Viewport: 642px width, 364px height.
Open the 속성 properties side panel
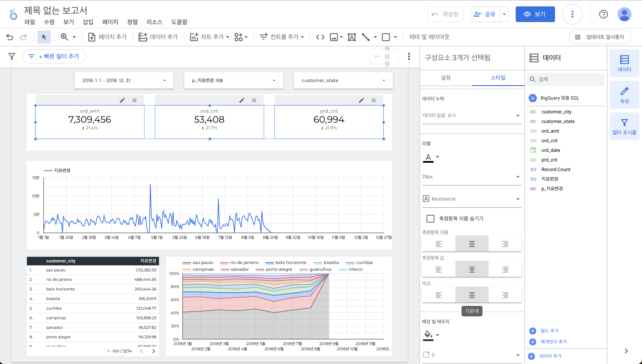coord(624,95)
